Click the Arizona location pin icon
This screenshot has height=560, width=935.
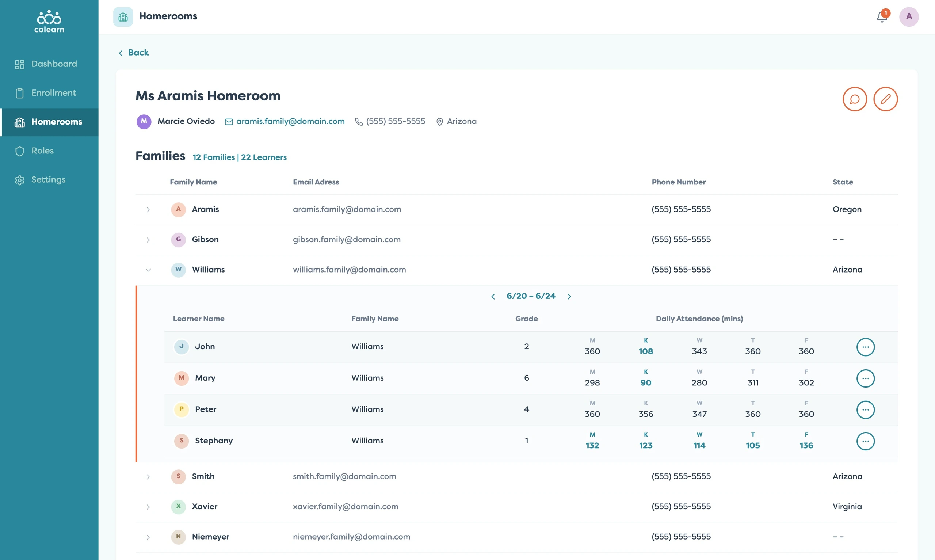439,122
